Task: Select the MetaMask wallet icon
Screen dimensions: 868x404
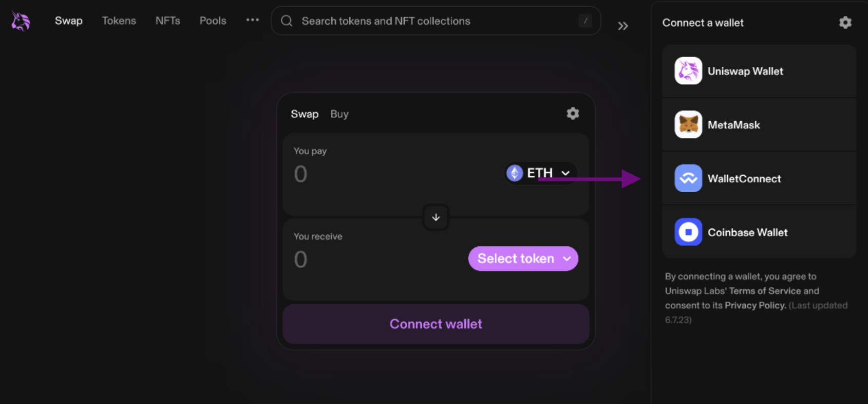Action: click(688, 124)
